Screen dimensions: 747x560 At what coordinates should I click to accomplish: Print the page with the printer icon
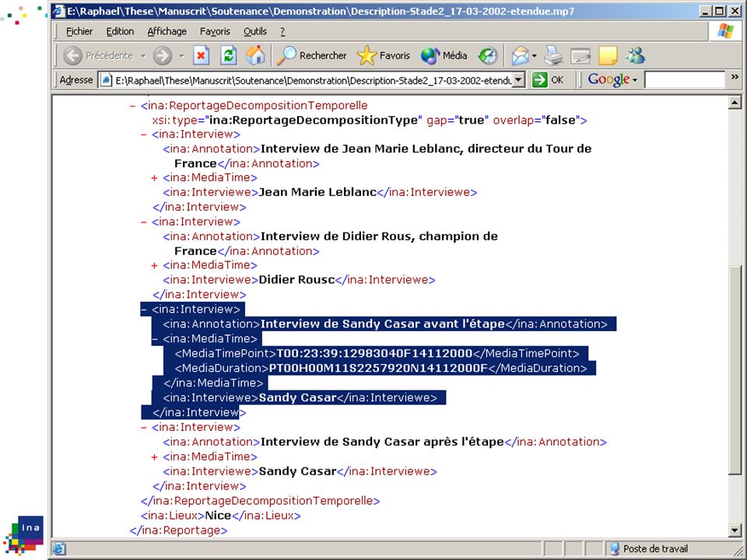click(x=553, y=56)
